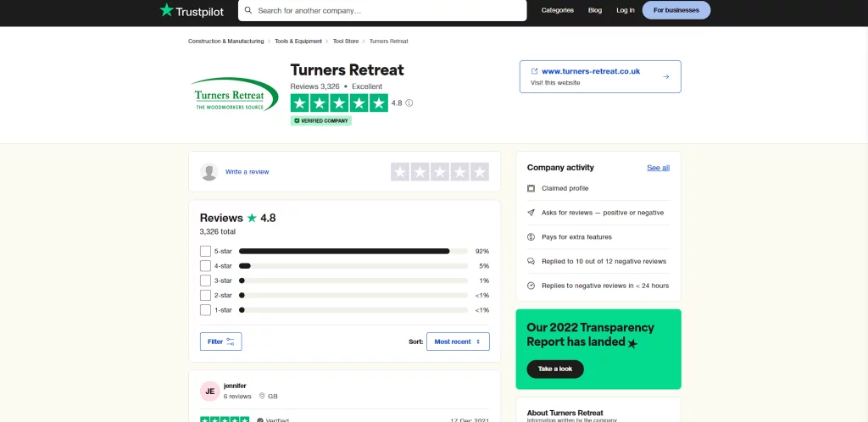Click the search magnifier icon
Viewport: 868px width, 422px height.
[x=248, y=10]
